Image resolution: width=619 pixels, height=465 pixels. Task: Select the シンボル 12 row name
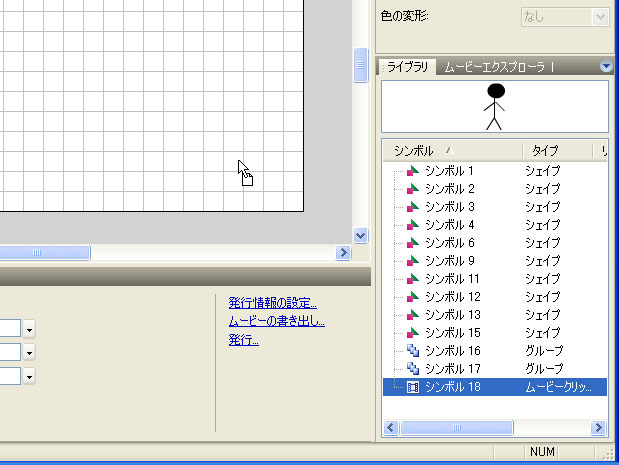453,297
